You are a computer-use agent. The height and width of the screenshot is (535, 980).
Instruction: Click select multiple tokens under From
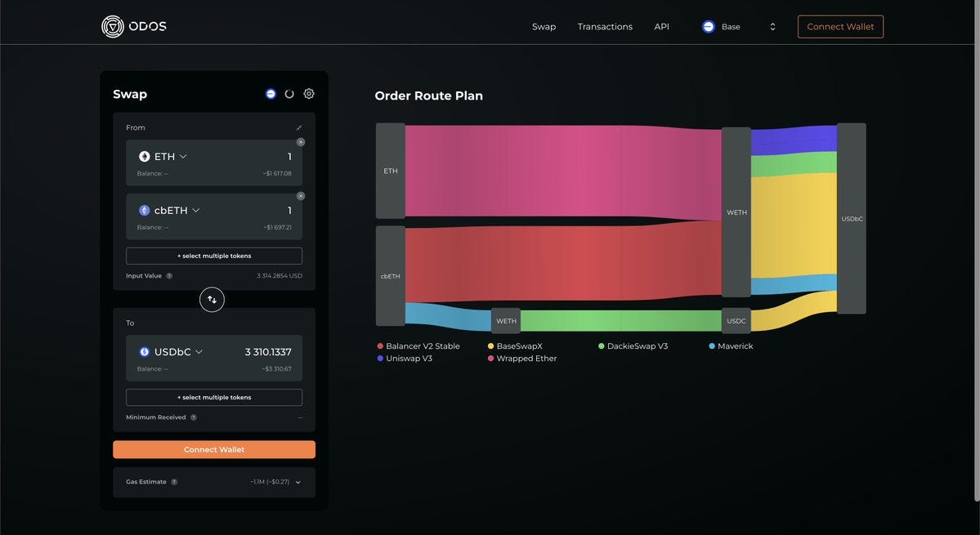coord(214,256)
